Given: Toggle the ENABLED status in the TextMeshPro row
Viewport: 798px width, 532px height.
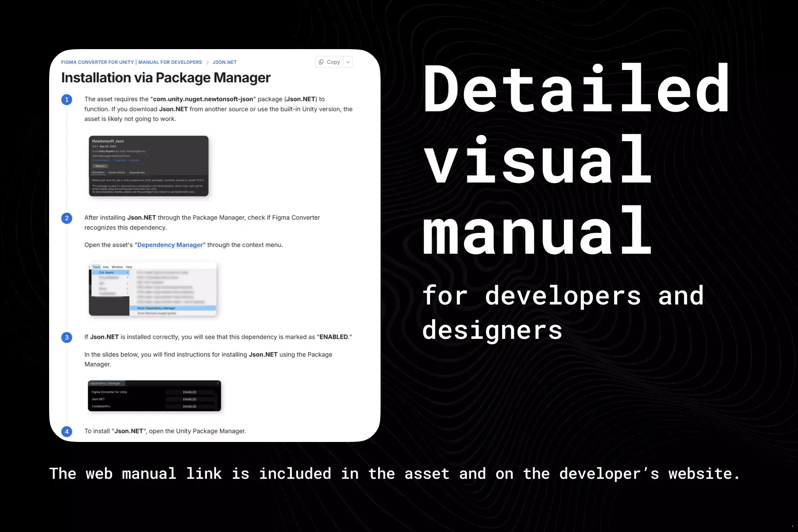Looking at the screenshot, I should coord(190,406).
